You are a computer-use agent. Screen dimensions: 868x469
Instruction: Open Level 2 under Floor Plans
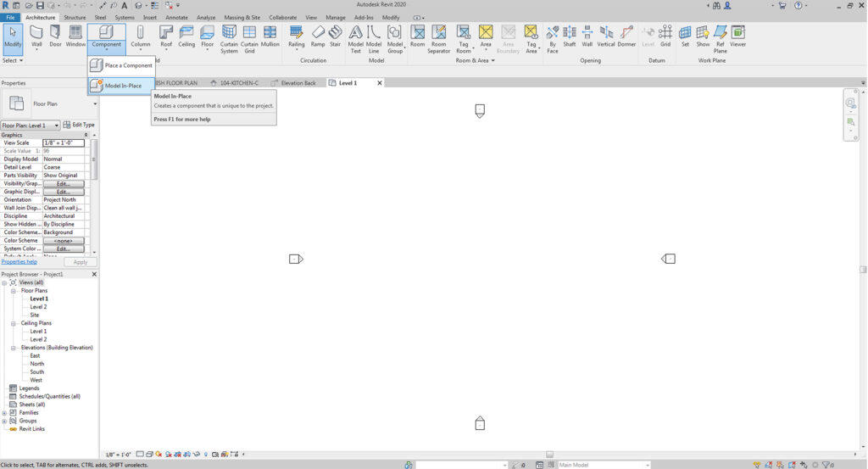pyautogui.click(x=38, y=307)
